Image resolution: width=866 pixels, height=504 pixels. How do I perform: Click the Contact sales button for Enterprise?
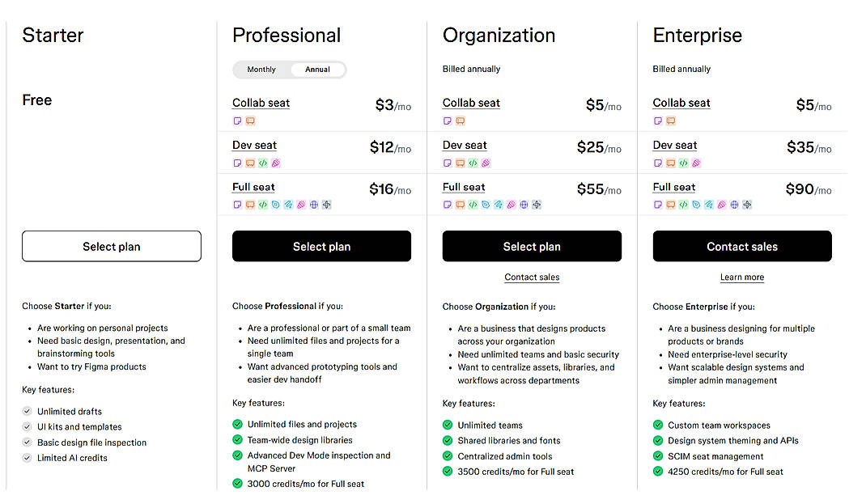pyautogui.click(x=741, y=246)
